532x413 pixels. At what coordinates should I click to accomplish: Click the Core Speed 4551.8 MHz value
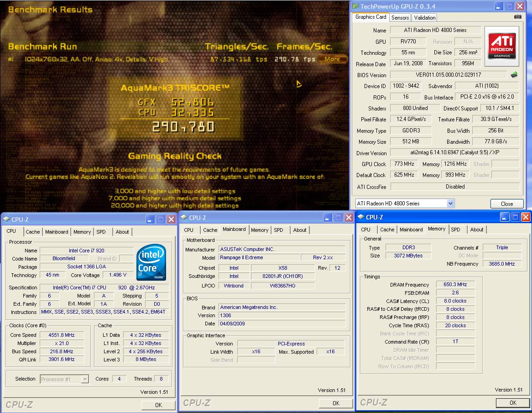(x=62, y=335)
